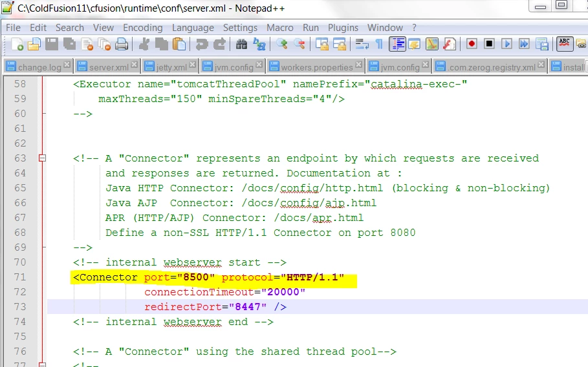Switch to the change.log tab
588x367 pixels.
coord(39,67)
